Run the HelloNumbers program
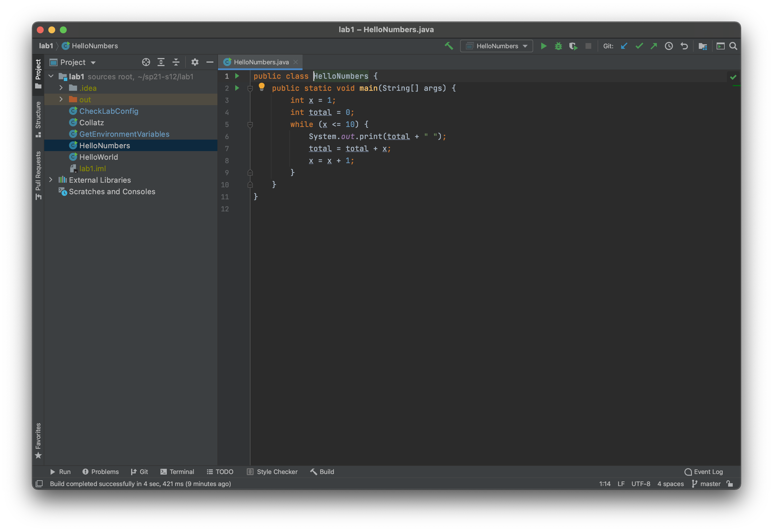Screen dimensions: 773x532 544,46
